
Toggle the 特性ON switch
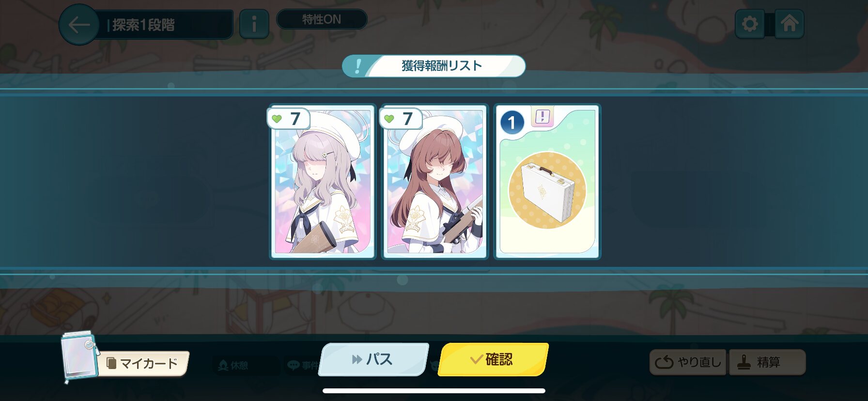tap(322, 19)
